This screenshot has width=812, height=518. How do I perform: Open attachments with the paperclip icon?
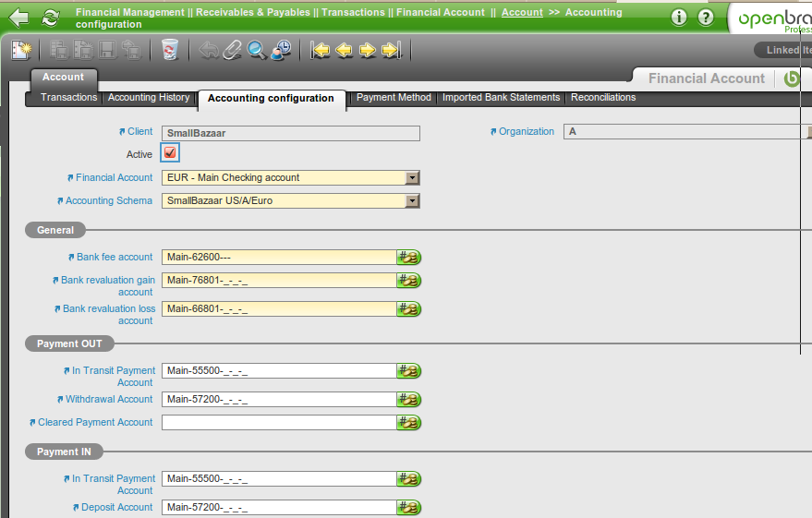pyautogui.click(x=233, y=50)
